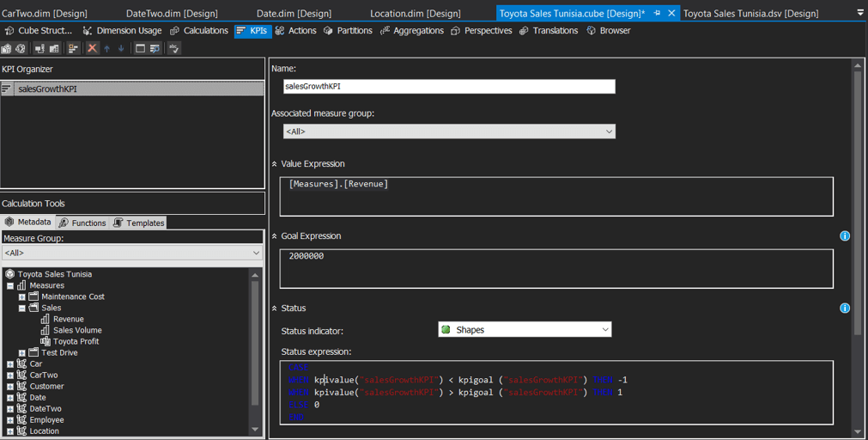Open the Aggregations tab
Screen dimensions: 868x440
tap(412, 30)
